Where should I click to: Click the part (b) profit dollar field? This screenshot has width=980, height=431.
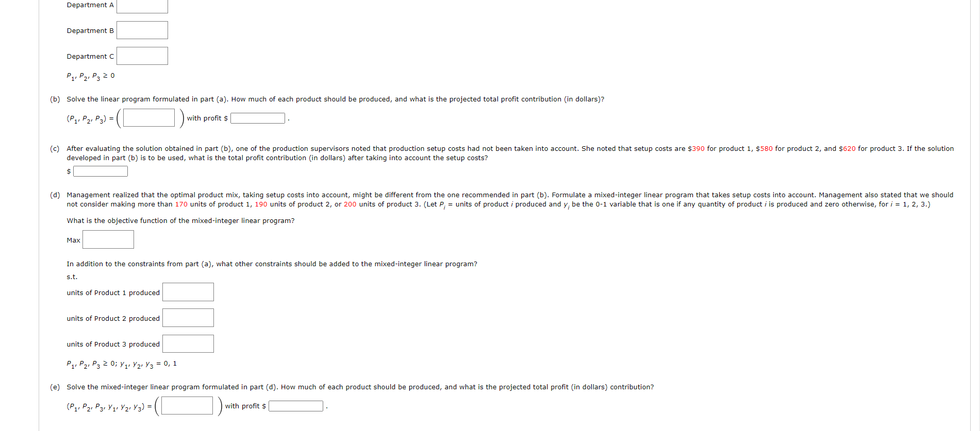tap(258, 118)
